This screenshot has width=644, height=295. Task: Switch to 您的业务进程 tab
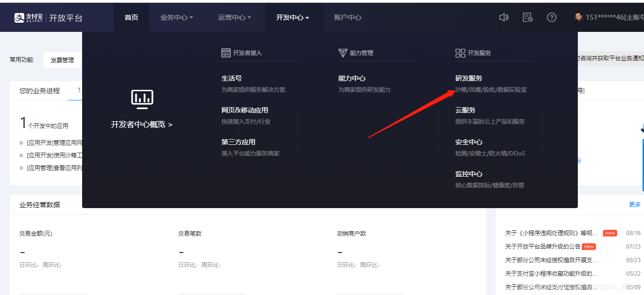pos(40,90)
